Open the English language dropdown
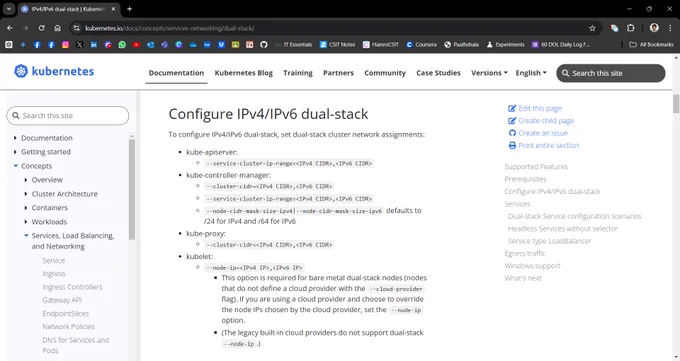This screenshot has width=680, height=361. point(531,73)
